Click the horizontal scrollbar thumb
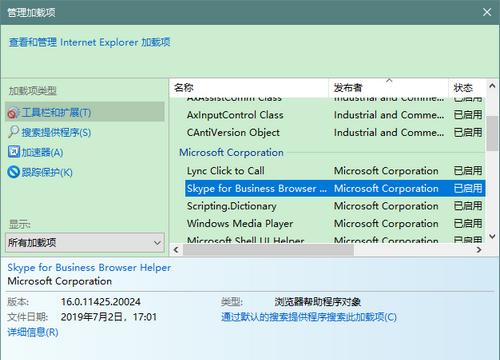This screenshot has height=360, width=500. click(268, 250)
